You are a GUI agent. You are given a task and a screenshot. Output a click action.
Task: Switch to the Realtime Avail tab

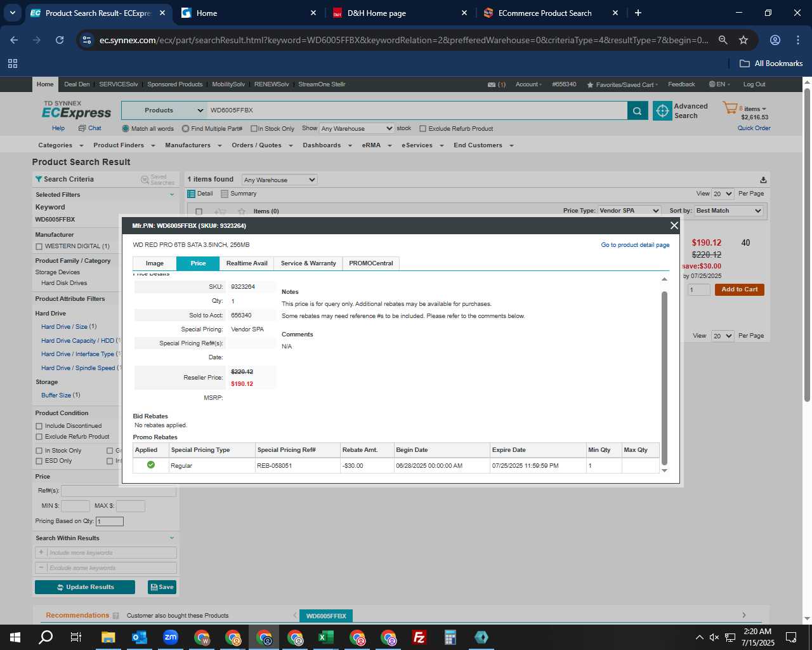(x=247, y=263)
